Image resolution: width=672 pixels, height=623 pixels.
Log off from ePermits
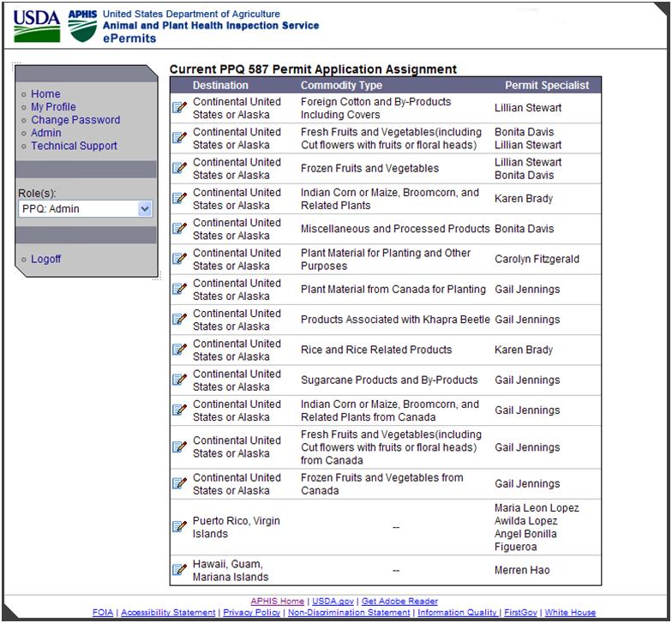point(46,259)
